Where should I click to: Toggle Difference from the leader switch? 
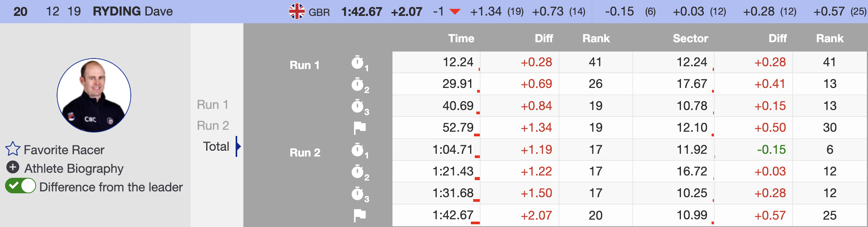coord(21,186)
